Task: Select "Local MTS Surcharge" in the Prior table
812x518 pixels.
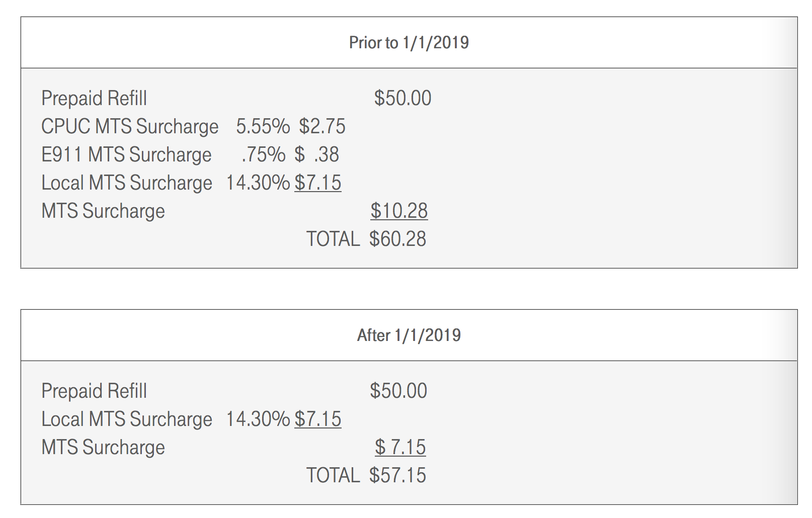Action: tap(127, 183)
